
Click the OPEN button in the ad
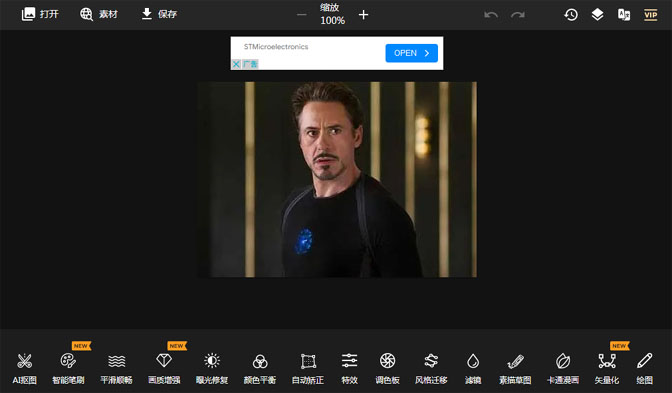pos(411,53)
